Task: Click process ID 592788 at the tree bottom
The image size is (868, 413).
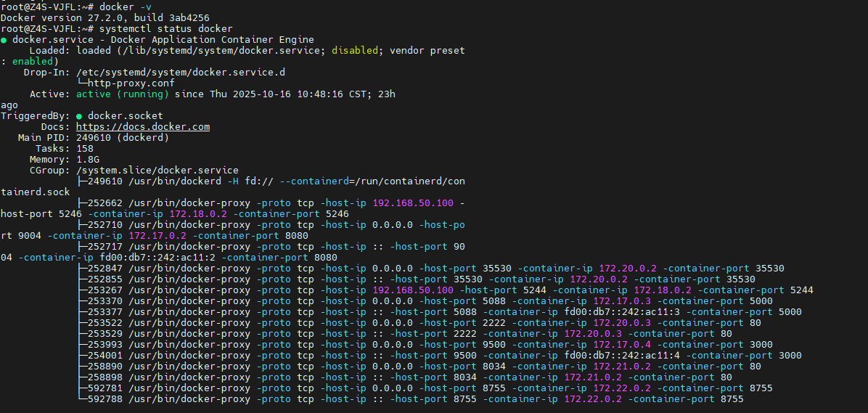Action: pos(105,399)
